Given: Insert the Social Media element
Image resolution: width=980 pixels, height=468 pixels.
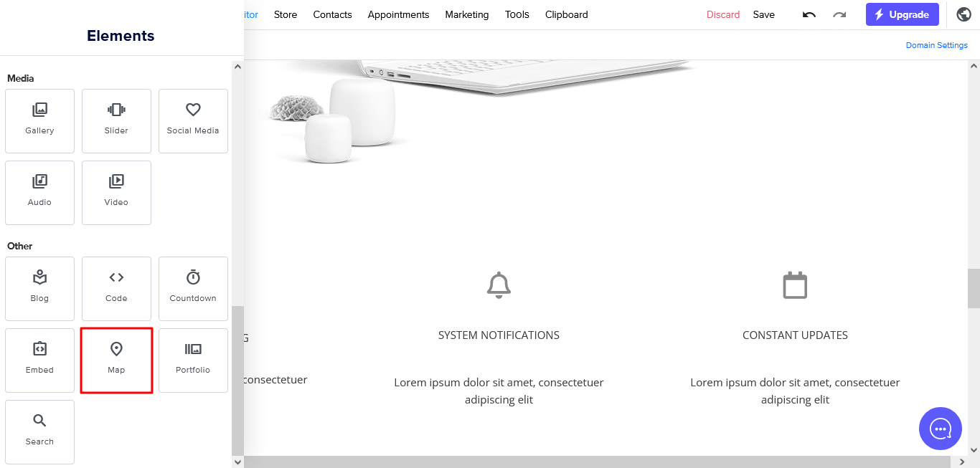Looking at the screenshot, I should [193, 121].
